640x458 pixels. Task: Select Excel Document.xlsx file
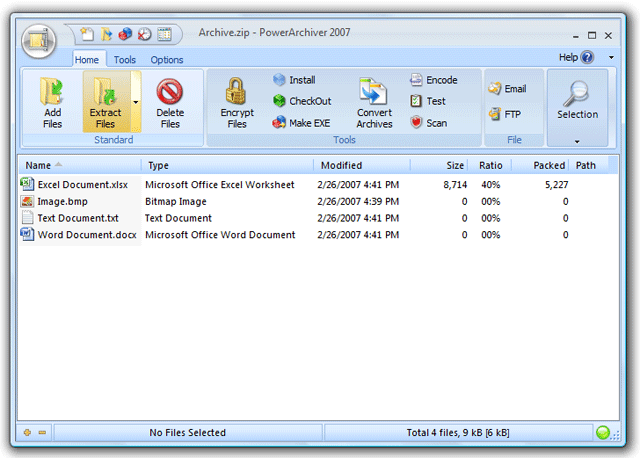82,185
